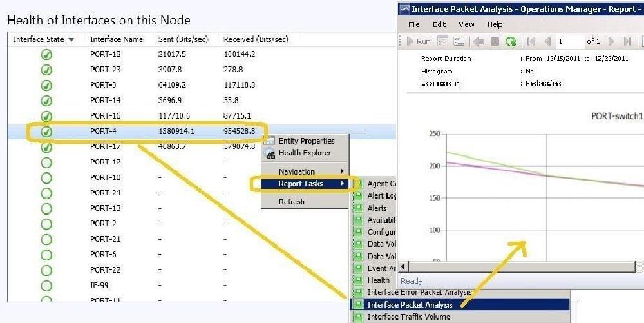Click the report details icon in report toolbar

tap(459, 41)
